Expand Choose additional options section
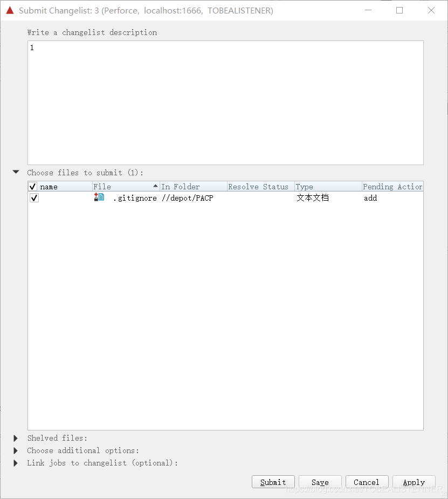Image resolution: width=448 pixels, height=499 pixels. point(15,450)
